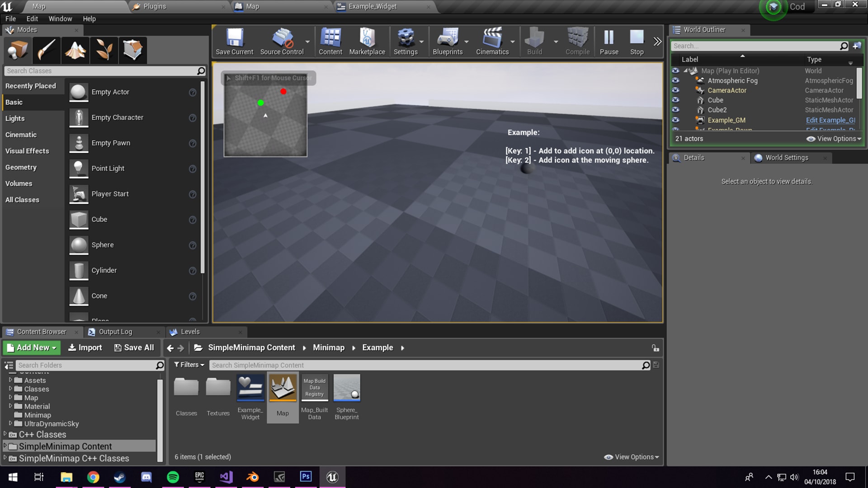Open the Cinematics toolbar menu
Viewport: 868px width, 488px height.
click(492, 41)
